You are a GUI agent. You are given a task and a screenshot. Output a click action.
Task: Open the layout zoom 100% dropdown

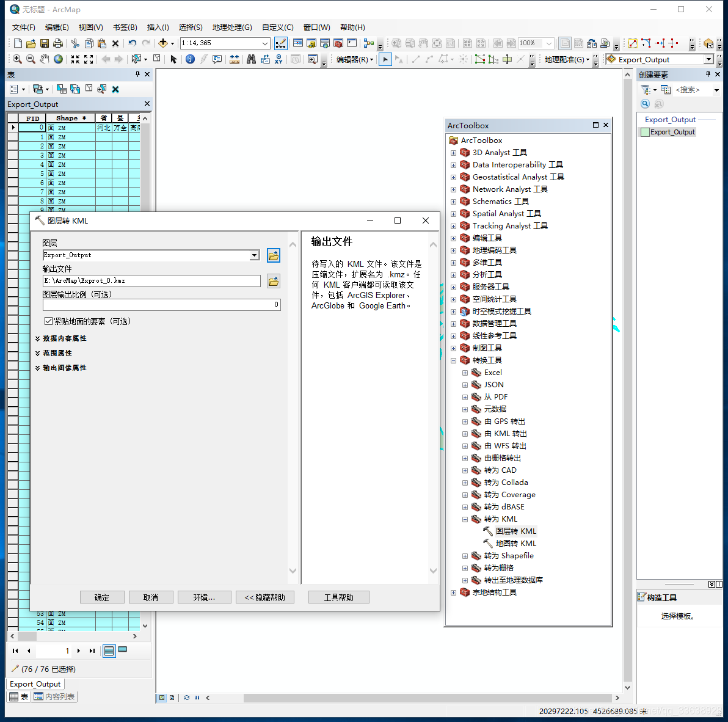549,43
